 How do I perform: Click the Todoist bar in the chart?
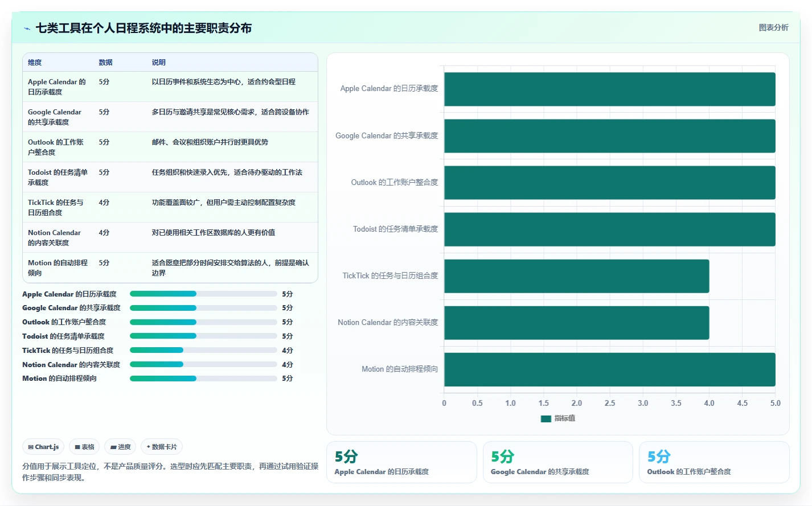coord(609,229)
